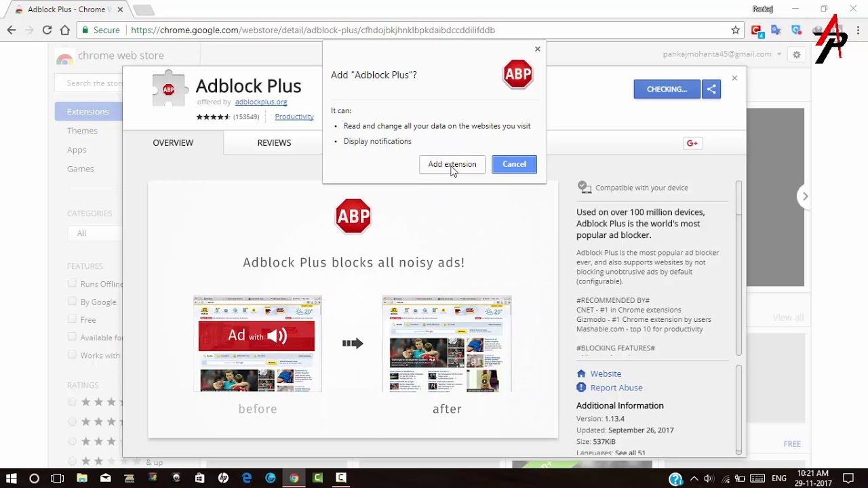The height and width of the screenshot is (488, 868).
Task: Cancel the Add Adblock Plus dialog
Action: tap(514, 164)
